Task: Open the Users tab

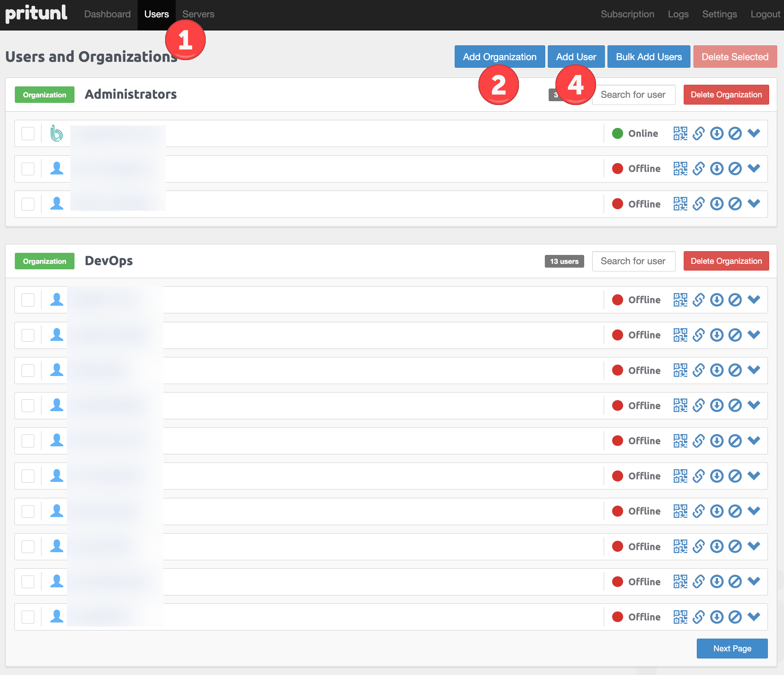Action: point(157,14)
